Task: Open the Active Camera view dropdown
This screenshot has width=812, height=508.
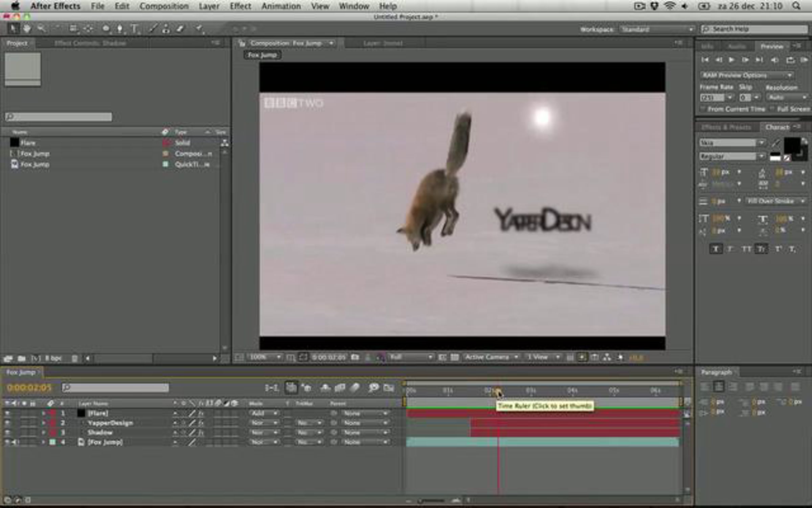Action: (491, 357)
